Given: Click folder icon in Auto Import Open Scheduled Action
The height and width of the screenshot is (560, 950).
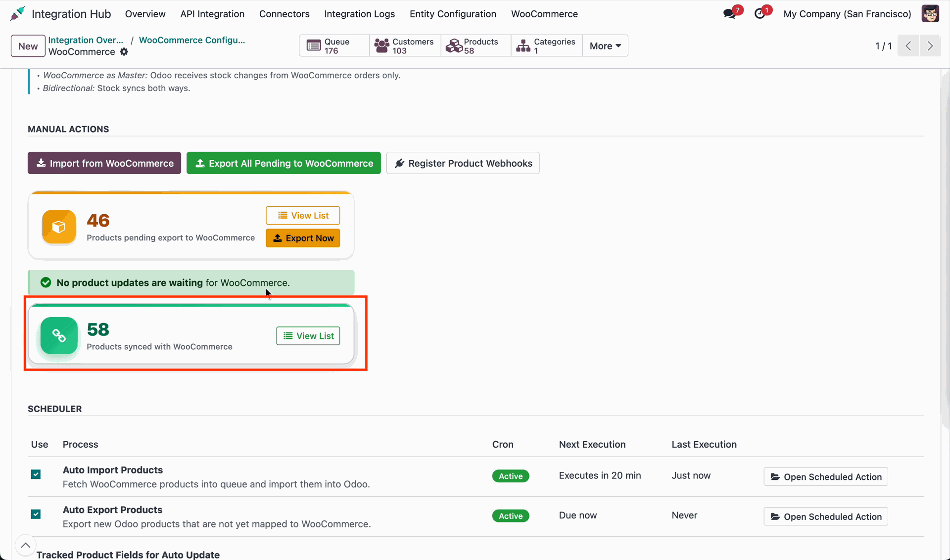Looking at the screenshot, I should [775, 477].
